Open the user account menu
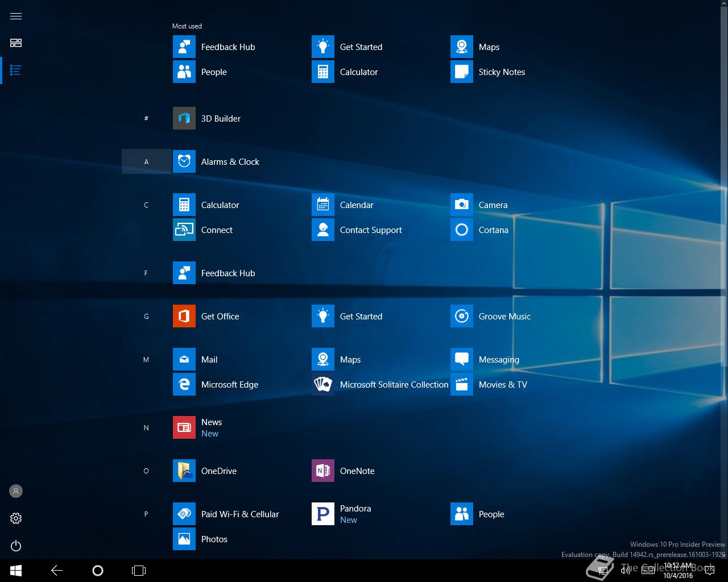This screenshot has width=728, height=582. [x=16, y=491]
